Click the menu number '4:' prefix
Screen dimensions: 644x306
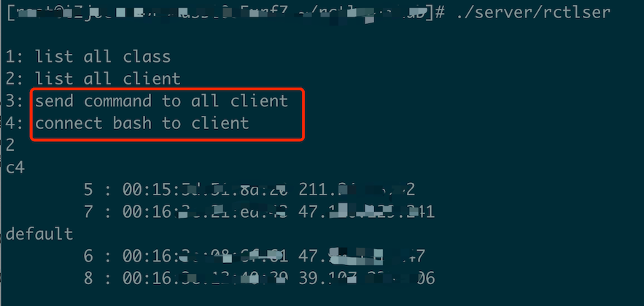pyautogui.click(x=16, y=123)
